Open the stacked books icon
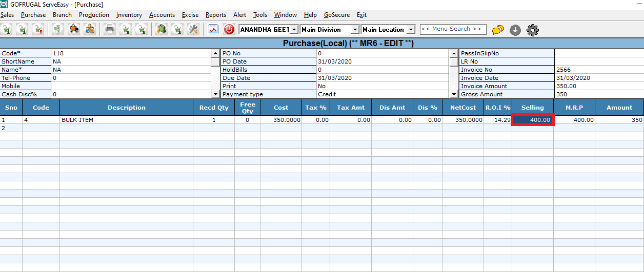 click(162, 29)
